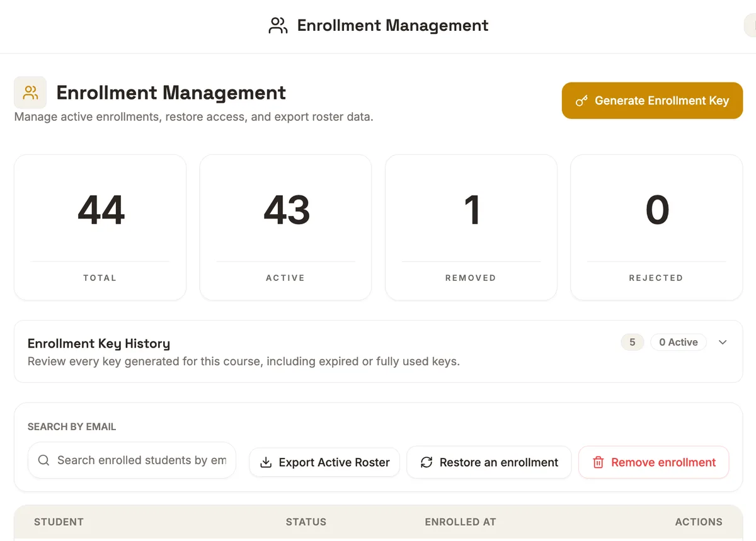Generate a new enrollment key
The width and height of the screenshot is (756, 541).
coord(652,101)
